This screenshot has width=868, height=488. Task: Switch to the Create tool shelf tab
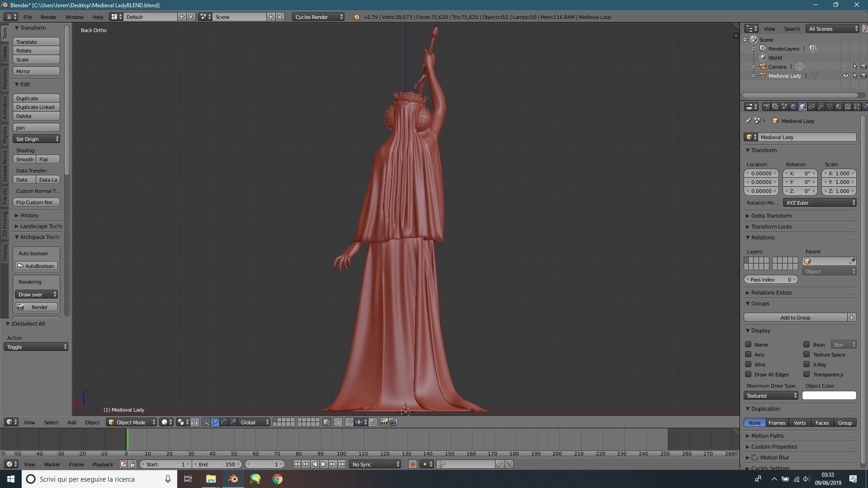click(x=5, y=54)
